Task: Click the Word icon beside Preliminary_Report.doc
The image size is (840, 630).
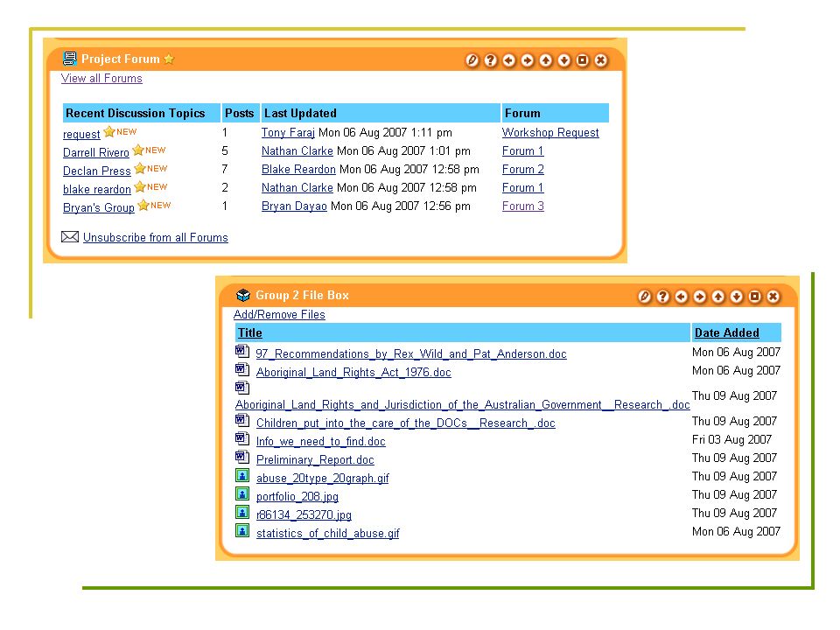Action: [x=242, y=457]
